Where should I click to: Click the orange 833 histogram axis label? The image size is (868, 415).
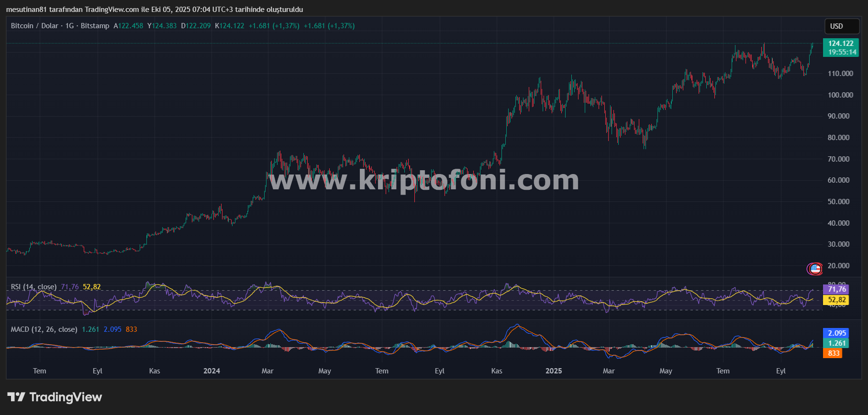[x=834, y=353]
